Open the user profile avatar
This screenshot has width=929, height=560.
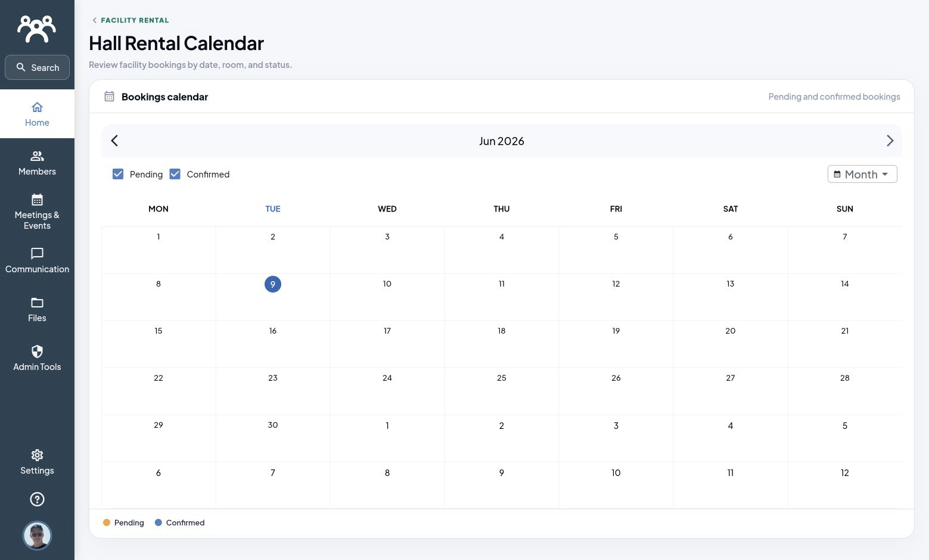[x=37, y=536]
